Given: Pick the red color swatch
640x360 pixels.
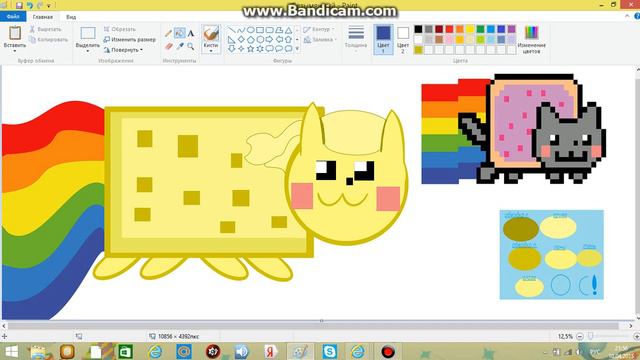Looking at the screenshot, I should [449, 29].
